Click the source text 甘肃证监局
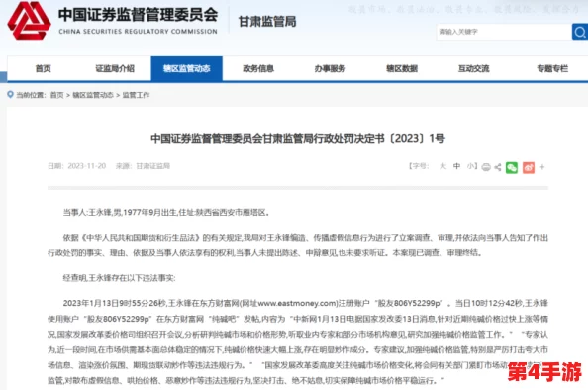Viewport: 588px width, 390px height. (153, 166)
